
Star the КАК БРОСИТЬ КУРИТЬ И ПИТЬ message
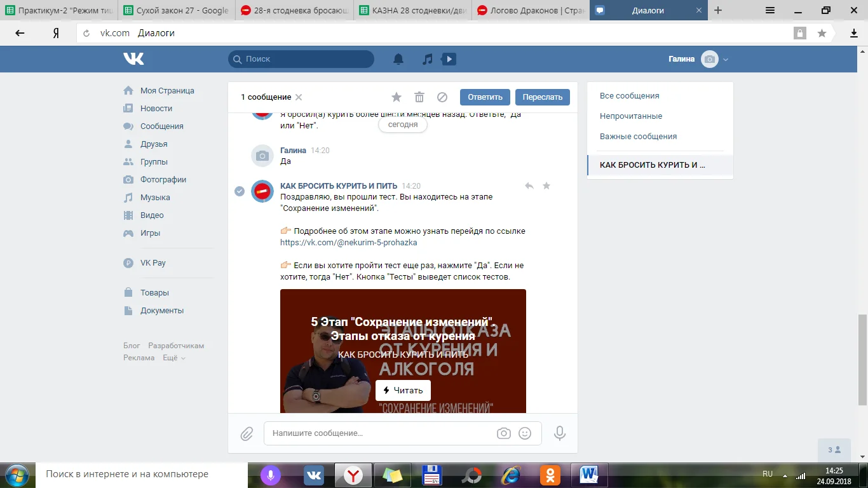[546, 186]
